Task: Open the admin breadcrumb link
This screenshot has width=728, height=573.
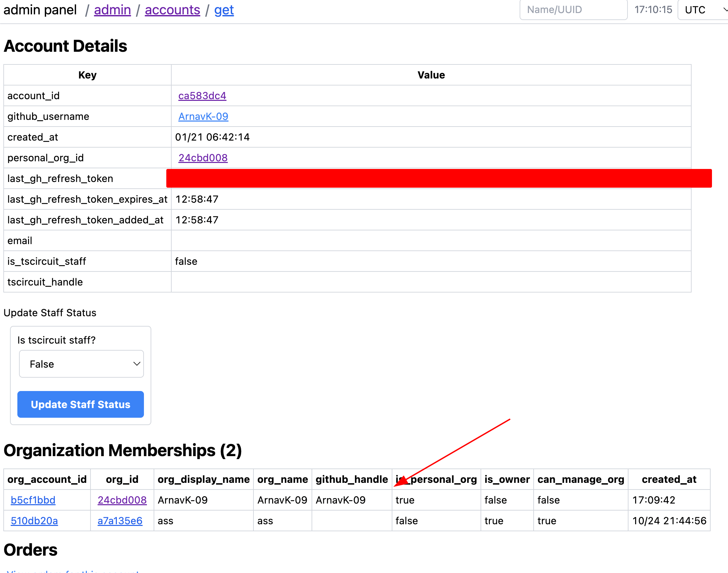Action: pos(112,10)
